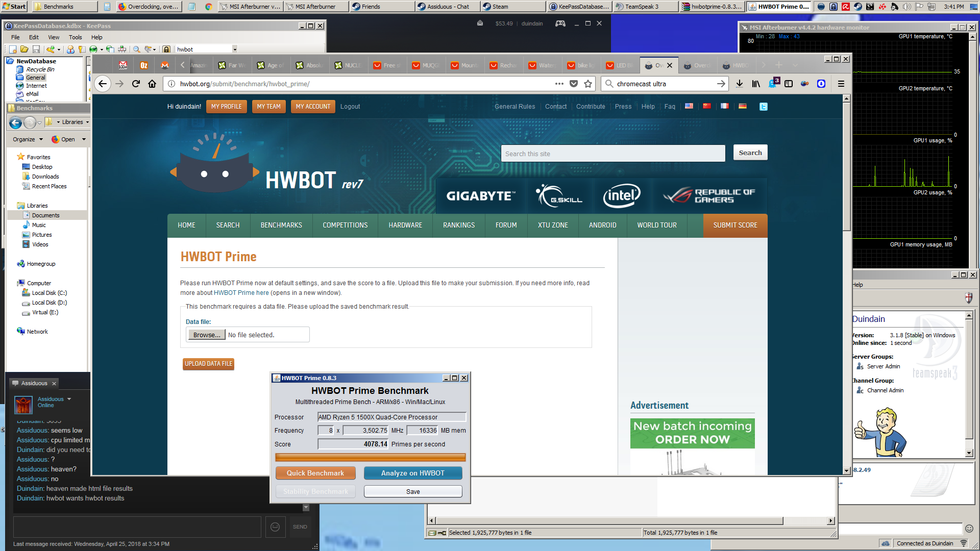Click volume speaker icon in system tray
This screenshot has height=551, width=980.
[x=906, y=7]
